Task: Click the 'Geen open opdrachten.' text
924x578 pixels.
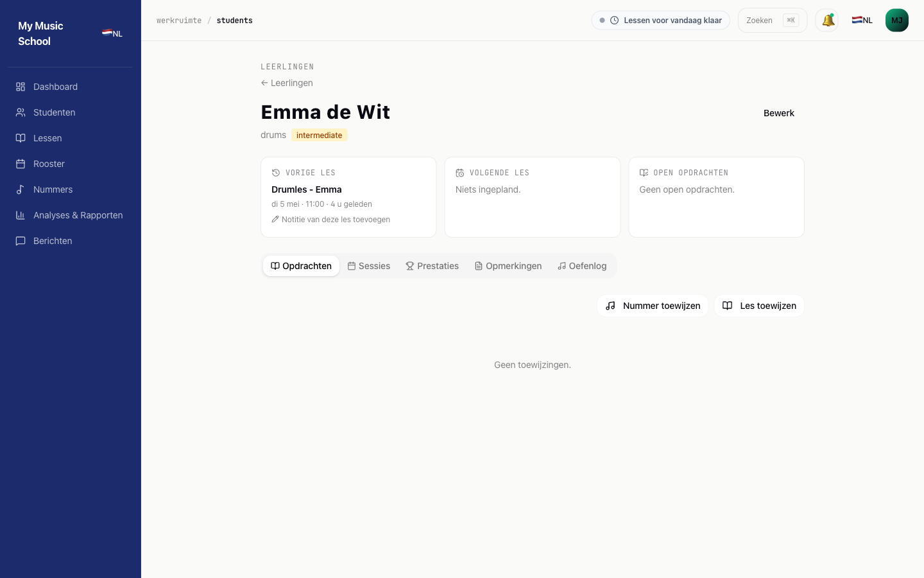Action: (687, 189)
